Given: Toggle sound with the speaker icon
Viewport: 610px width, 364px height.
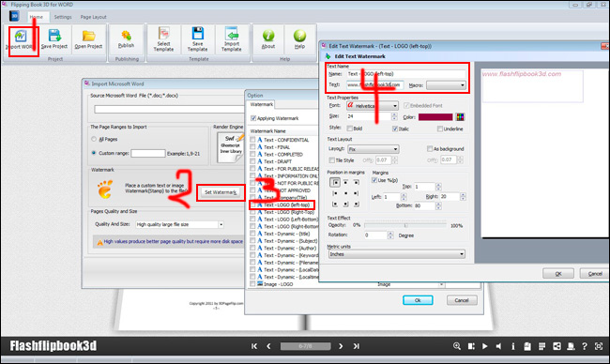Looking at the screenshot, I should [x=498, y=346].
